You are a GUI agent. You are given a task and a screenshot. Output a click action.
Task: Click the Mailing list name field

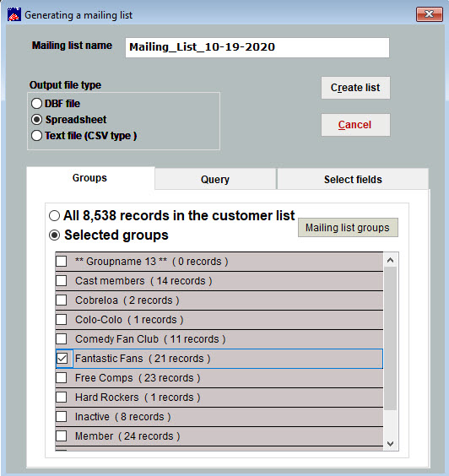(257, 47)
